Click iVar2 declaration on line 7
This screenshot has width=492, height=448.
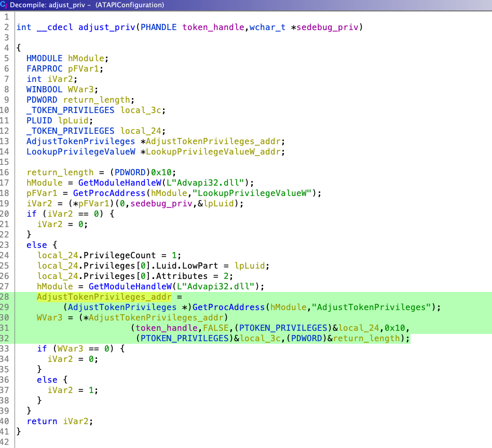click(60, 79)
